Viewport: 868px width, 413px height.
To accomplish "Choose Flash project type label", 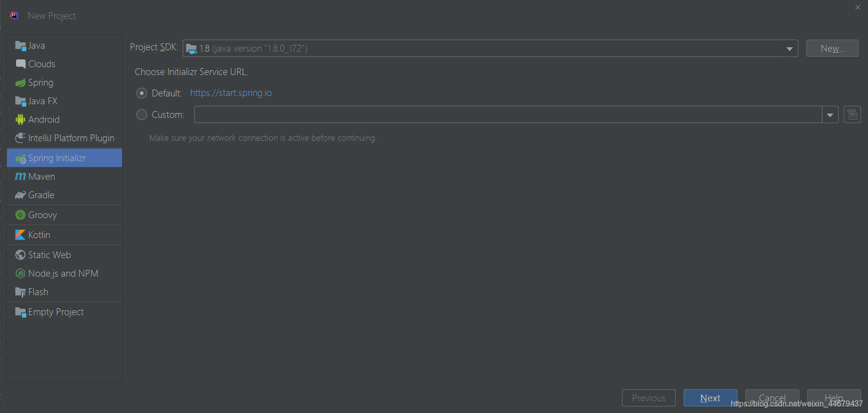I will (x=38, y=292).
